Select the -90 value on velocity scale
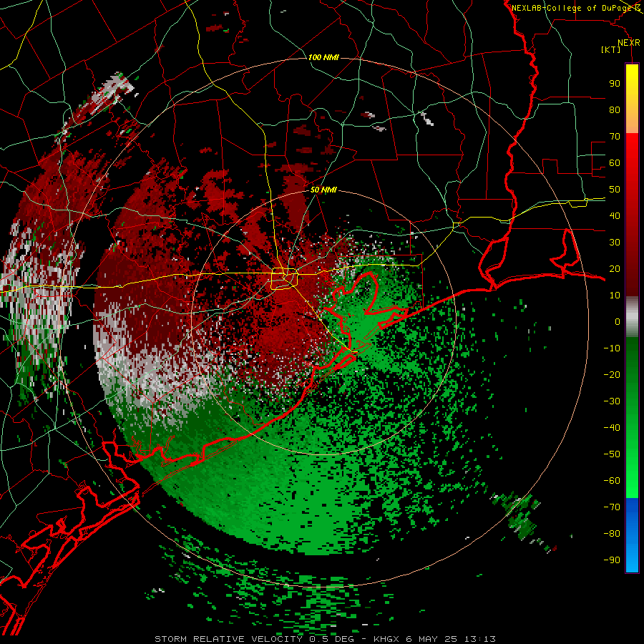 [x=612, y=560]
